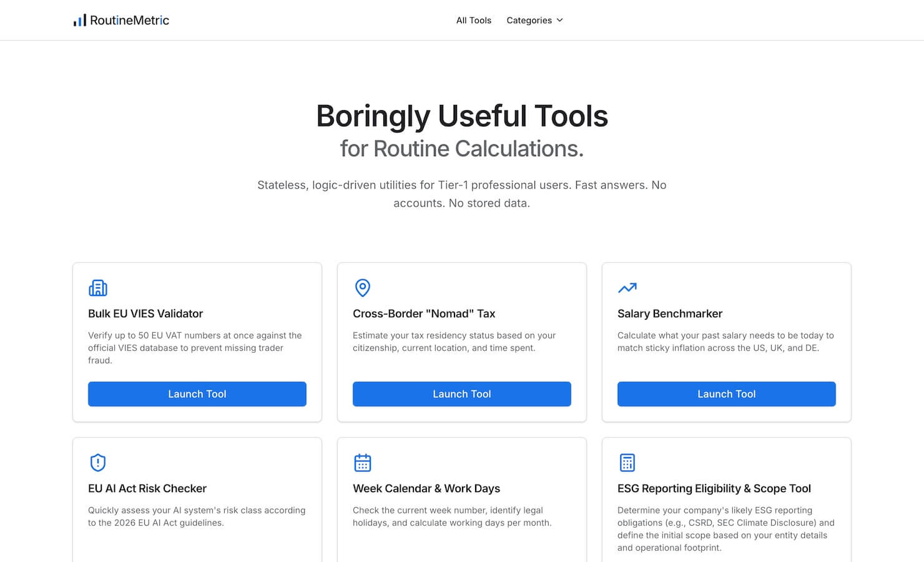
Task: Open the Week Calendar & Work Days title
Action: coord(426,488)
